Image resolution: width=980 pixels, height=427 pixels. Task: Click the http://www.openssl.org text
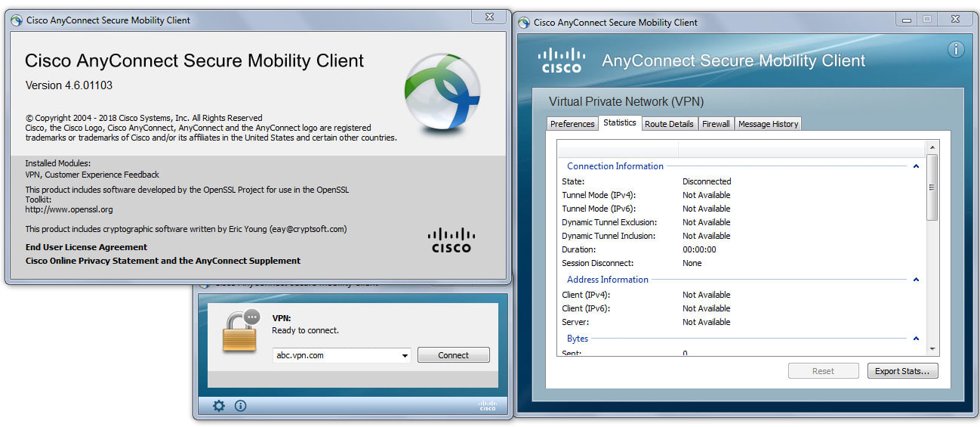[69, 209]
